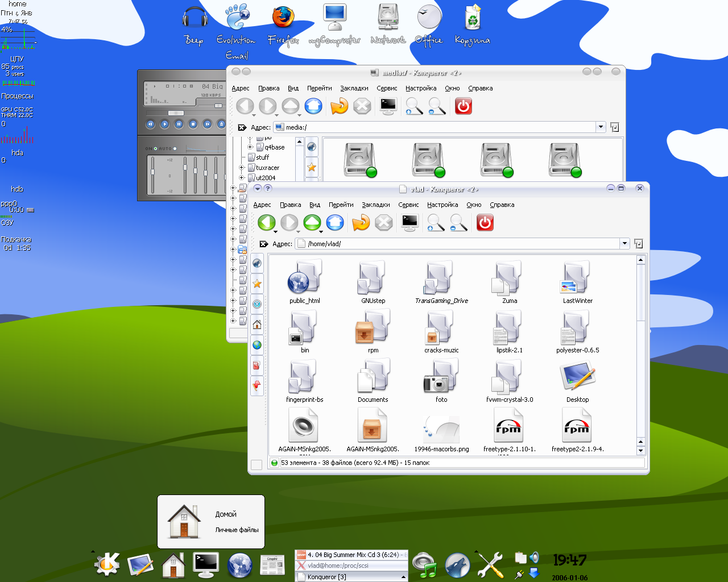Click Home toolbar icon in vlad Konqueror window
The width and height of the screenshot is (728, 582).
(x=335, y=222)
